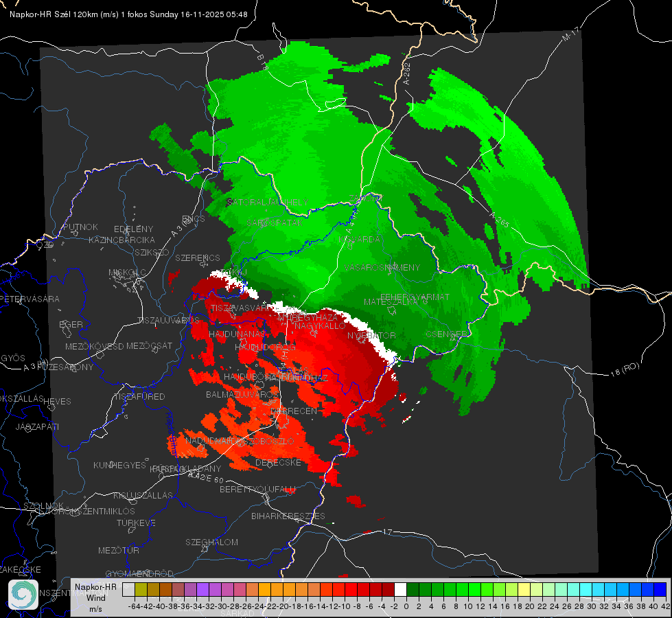Click the KISVARDA town label
Image resolution: width=672 pixels, height=618 pixels.
(x=359, y=240)
